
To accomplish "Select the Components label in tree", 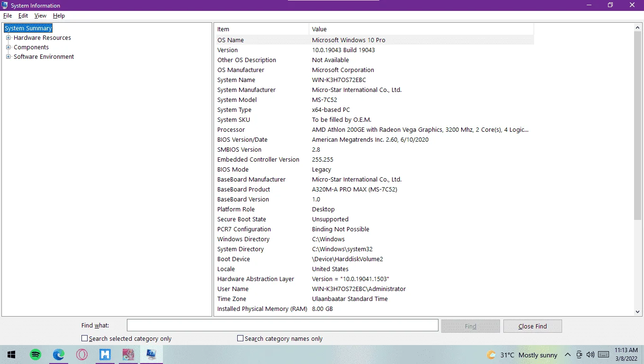I will 31,47.
